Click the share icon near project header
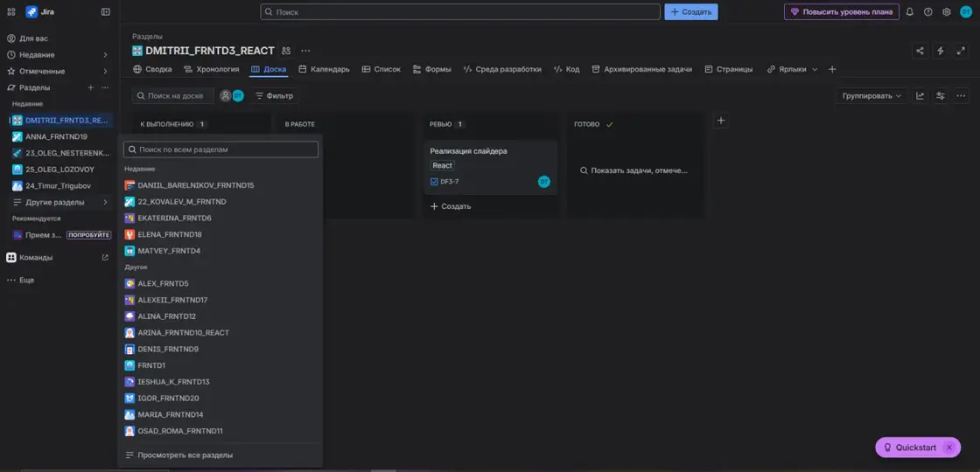 click(920, 52)
